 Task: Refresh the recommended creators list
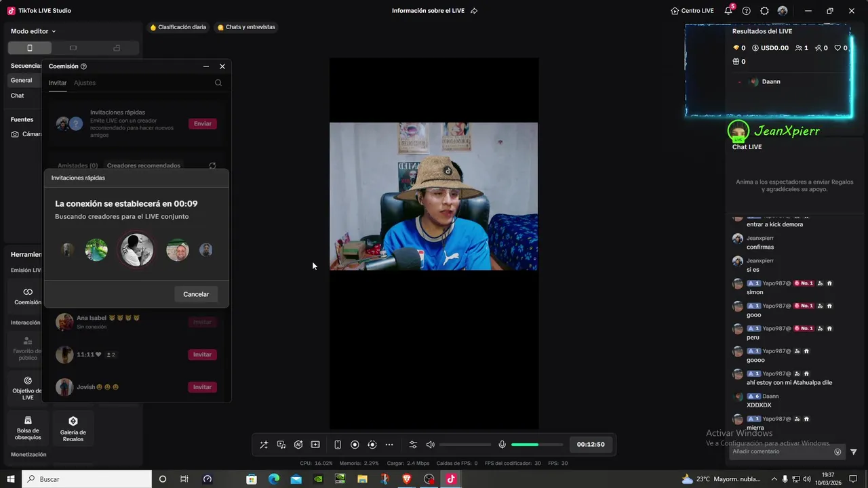[x=212, y=165]
